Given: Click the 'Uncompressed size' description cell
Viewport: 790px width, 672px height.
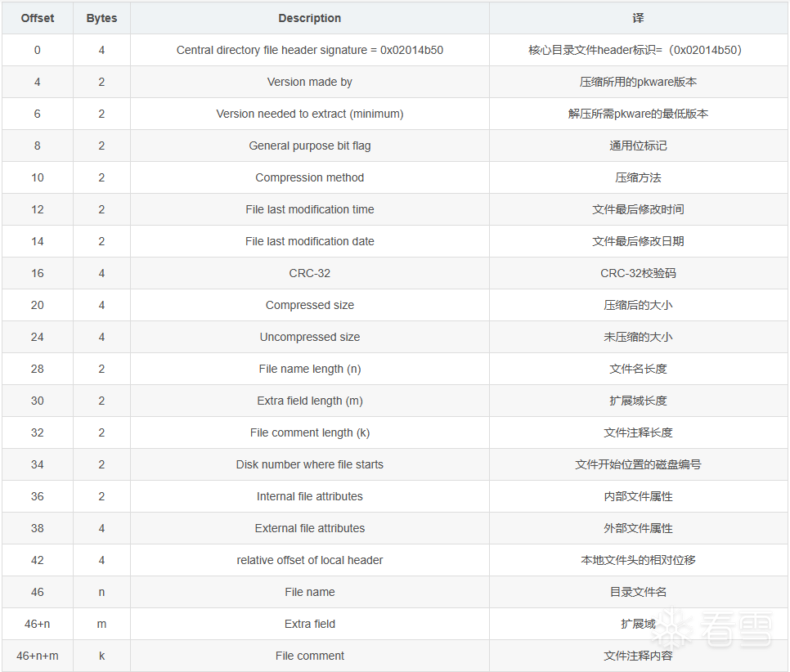Looking at the screenshot, I should pyautogui.click(x=310, y=337).
